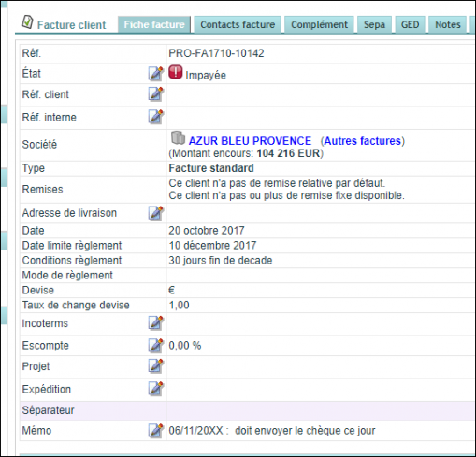
Task: Click the due date 10 décembre 2017
Action: pos(212,246)
